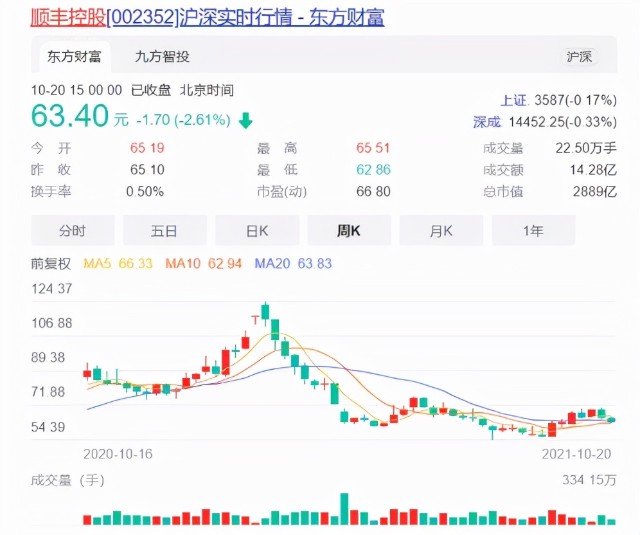Click the MA5 66.33 indicator
This screenshot has height=535, width=640.
point(118,264)
